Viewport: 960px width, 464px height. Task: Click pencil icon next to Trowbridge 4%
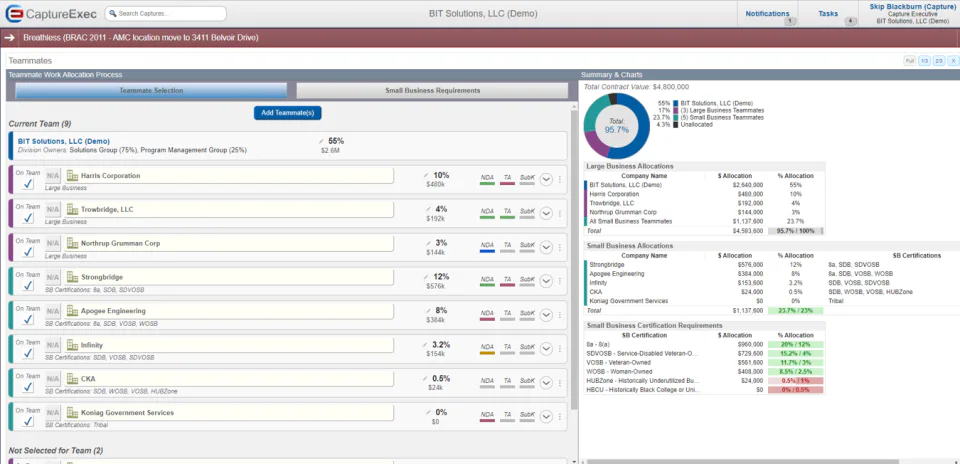pyautogui.click(x=429, y=209)
